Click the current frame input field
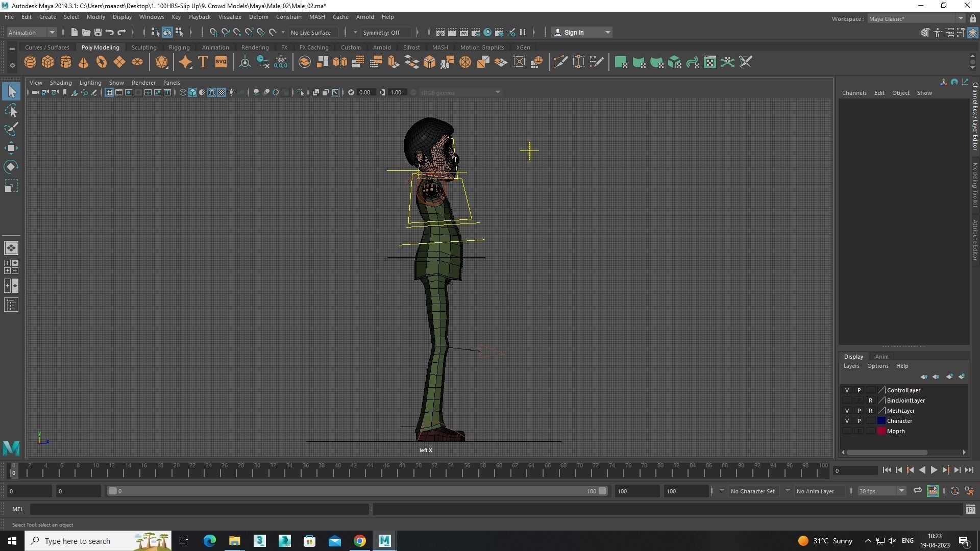This screenshot has height=551, width=980. click(855, 470)
